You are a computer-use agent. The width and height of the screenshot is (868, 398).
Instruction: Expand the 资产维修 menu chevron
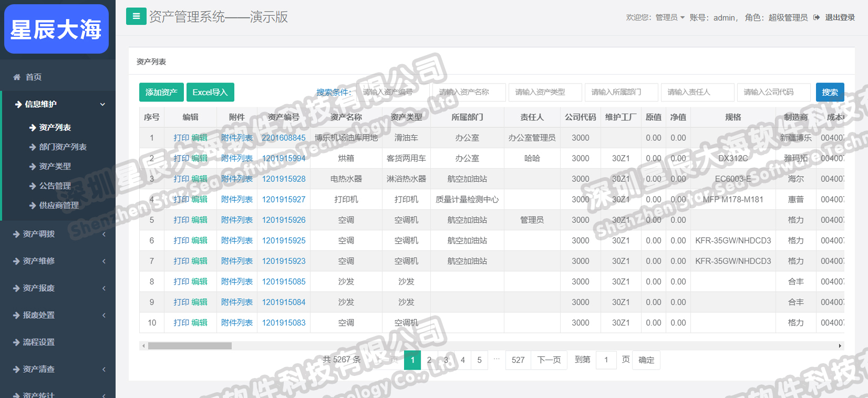click(104, 261)
